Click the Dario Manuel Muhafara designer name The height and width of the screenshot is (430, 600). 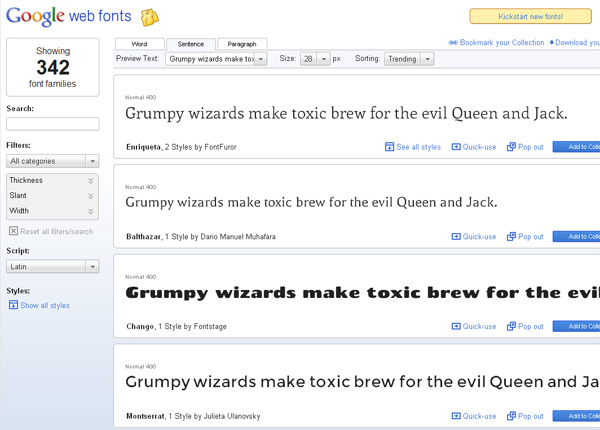pyautogui.click(x=238, y=237)
